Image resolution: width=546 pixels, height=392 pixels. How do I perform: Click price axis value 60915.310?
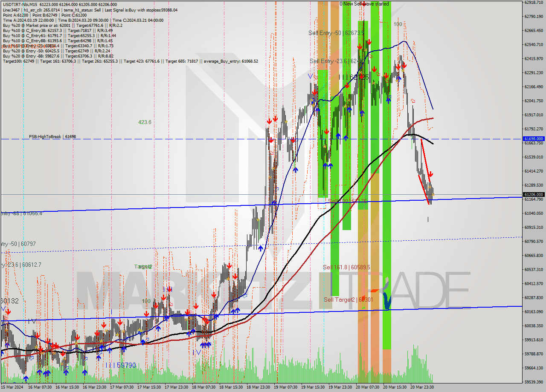pos(533,228)
